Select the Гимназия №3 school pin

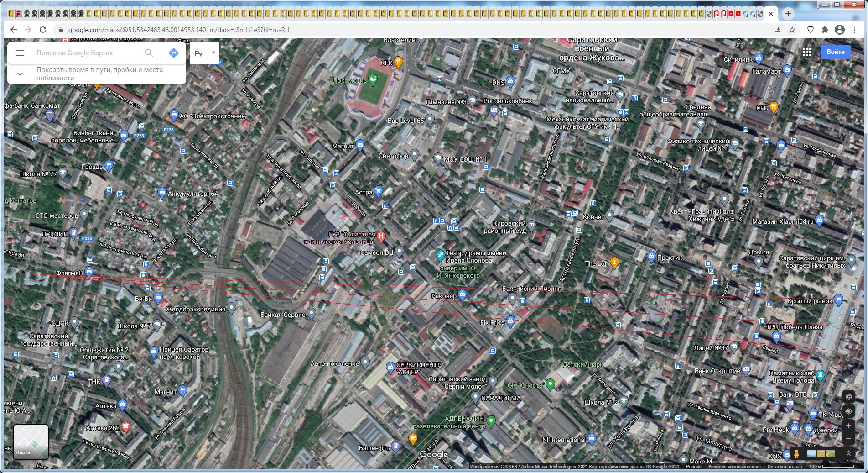[473, 101]
